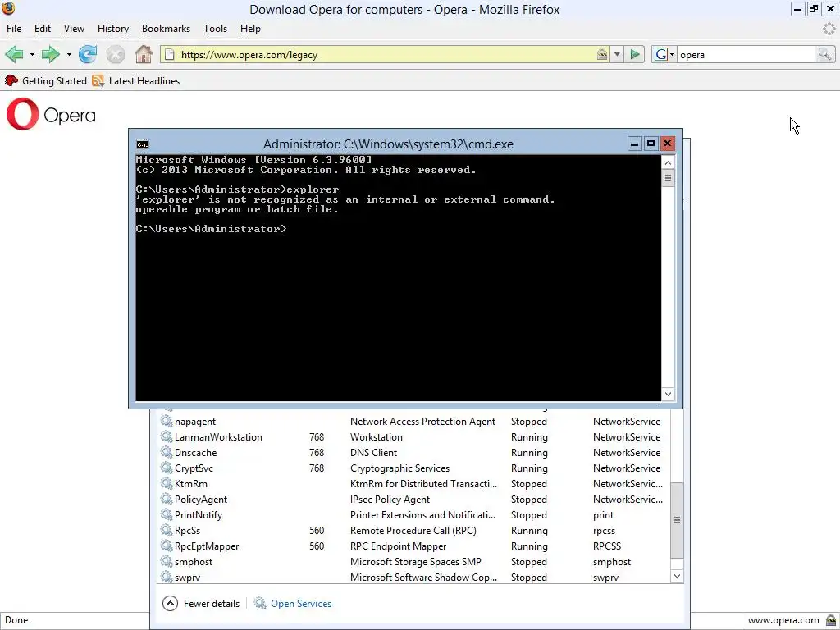
Task: Click the cmd window scroll down arrow
Action: (x=668, y=394)
